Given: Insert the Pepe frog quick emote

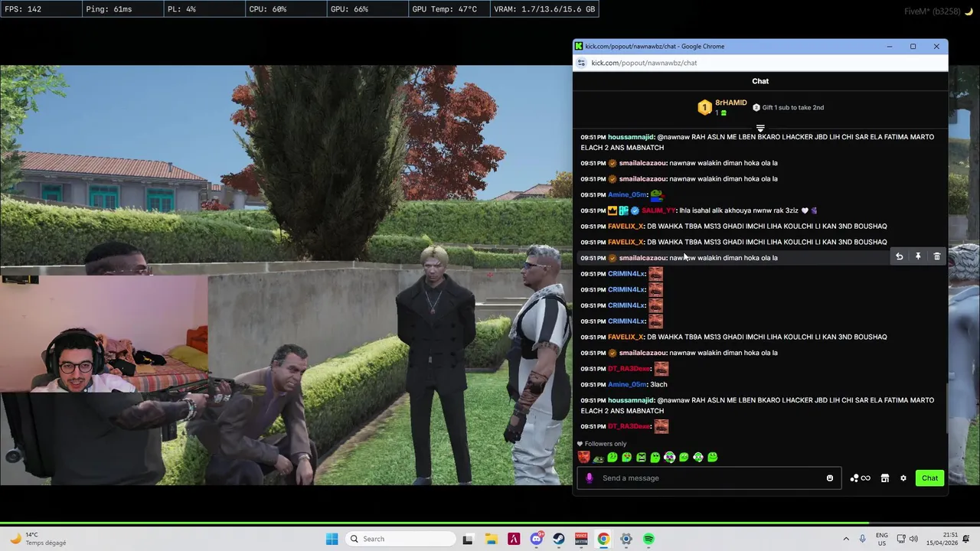Looking at the screenshot, I should pos(598,458).
